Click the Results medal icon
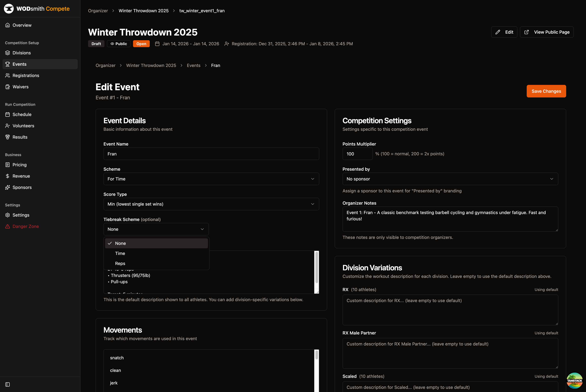 [x=8, y=137]
